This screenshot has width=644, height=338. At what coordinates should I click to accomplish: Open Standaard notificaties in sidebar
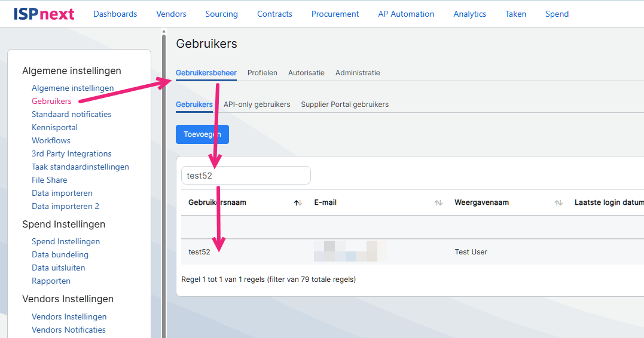coord(71,114)
